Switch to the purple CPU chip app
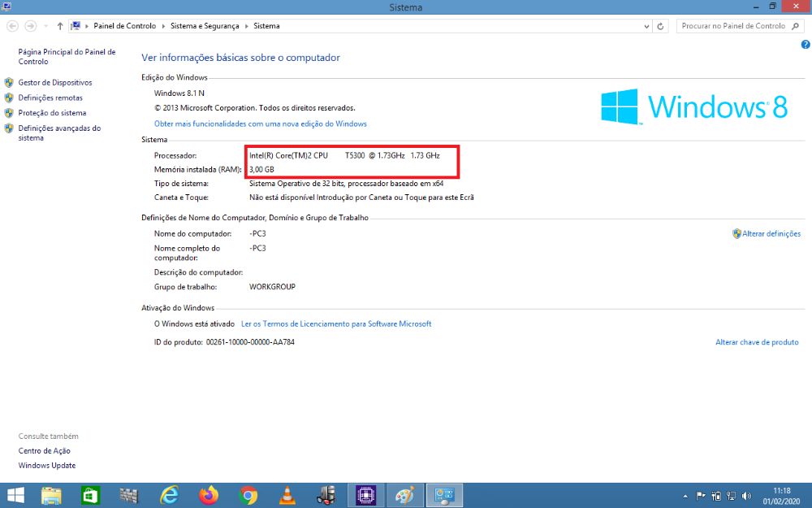Screen dimensions: 812x508 [x=365, y=496]
